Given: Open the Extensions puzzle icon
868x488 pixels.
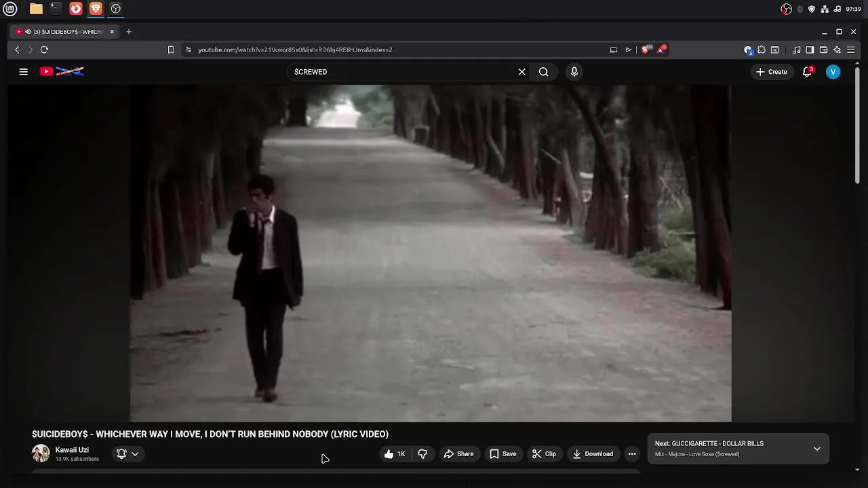Looking at the screenshot, I should coord(762,49).
